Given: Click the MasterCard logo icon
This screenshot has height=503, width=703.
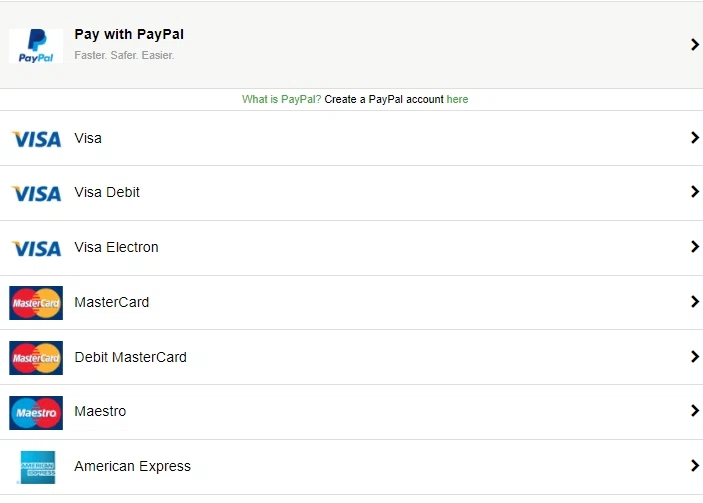Looking at the screenshot, I should 36,302.
